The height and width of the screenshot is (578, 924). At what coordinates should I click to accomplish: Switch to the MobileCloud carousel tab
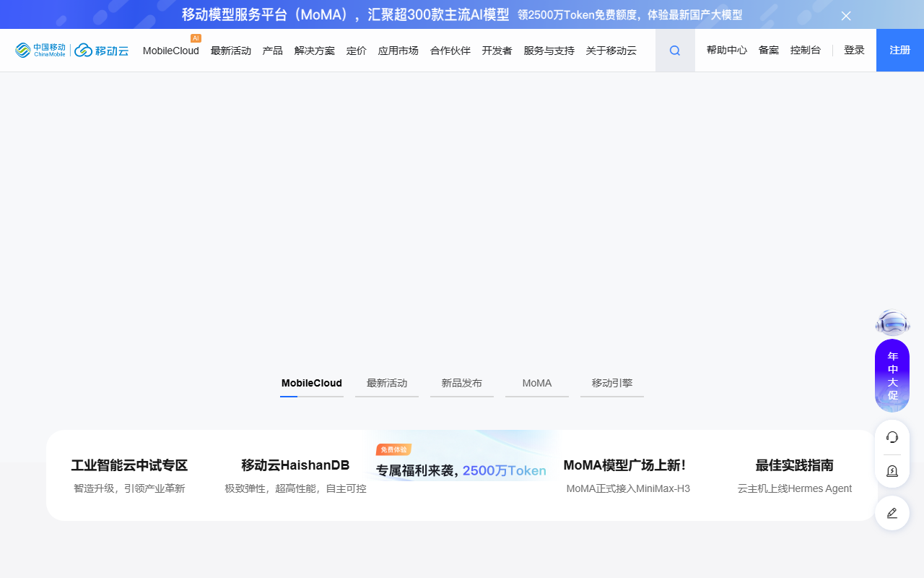pos(312,384)
